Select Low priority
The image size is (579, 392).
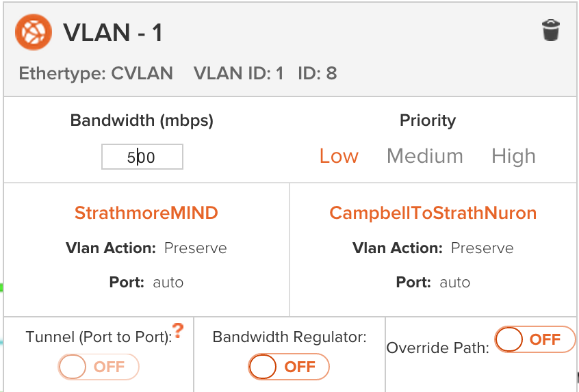click(x=339, y=157)
